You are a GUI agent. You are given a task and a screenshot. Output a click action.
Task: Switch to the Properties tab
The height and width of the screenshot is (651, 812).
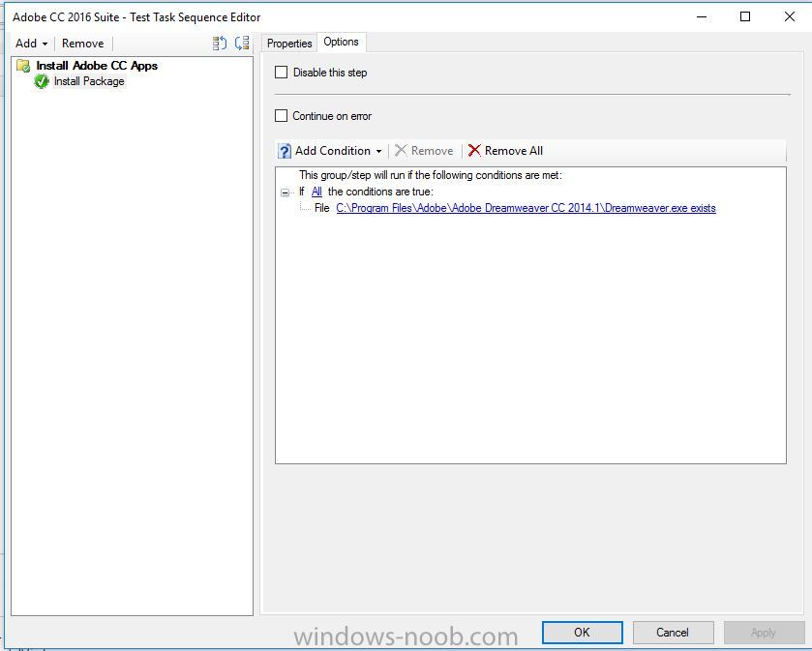pyautogui.click(x=289, y=44)
